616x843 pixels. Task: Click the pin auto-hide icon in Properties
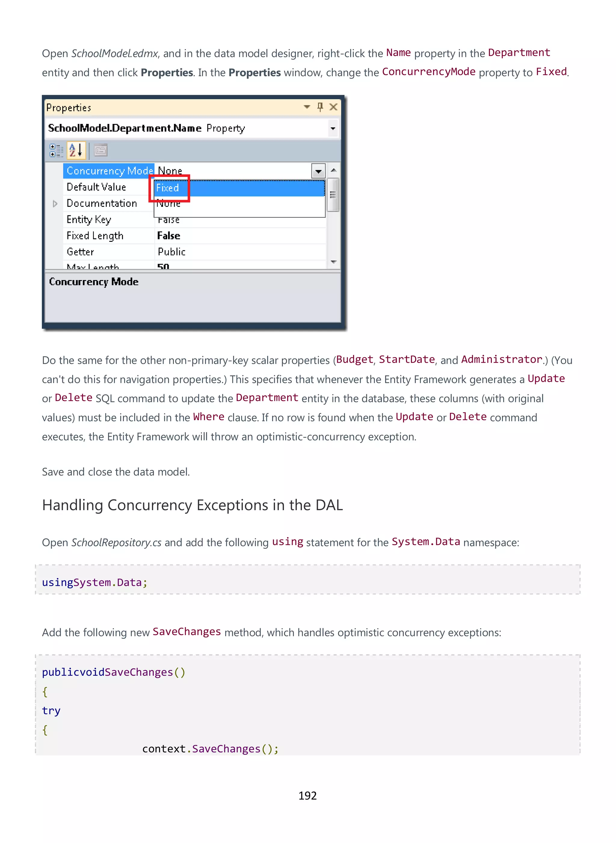coord(320,107)
